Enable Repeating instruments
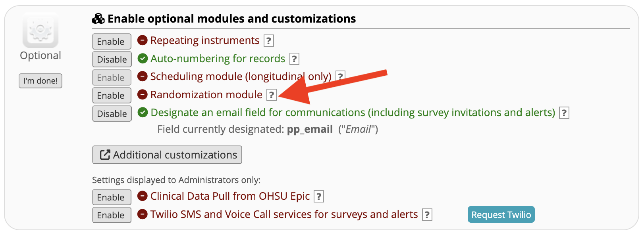 pos(112,41)
